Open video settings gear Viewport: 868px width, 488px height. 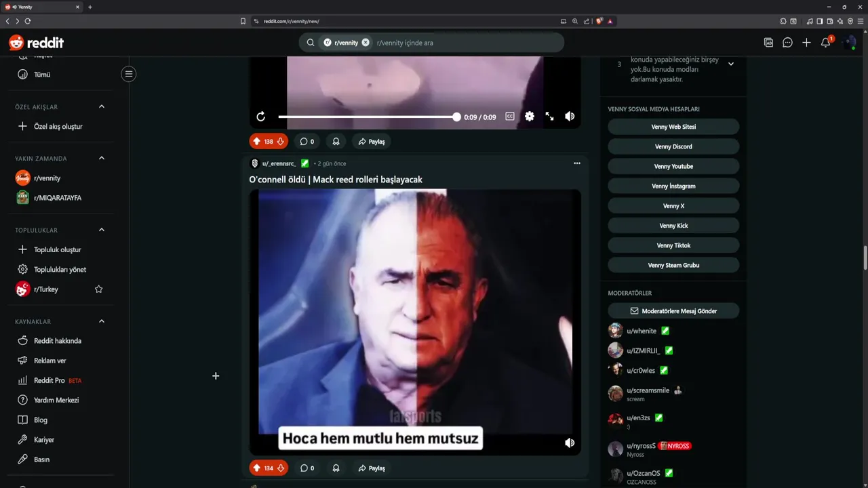pyautogui.click(x=530, y=117)
